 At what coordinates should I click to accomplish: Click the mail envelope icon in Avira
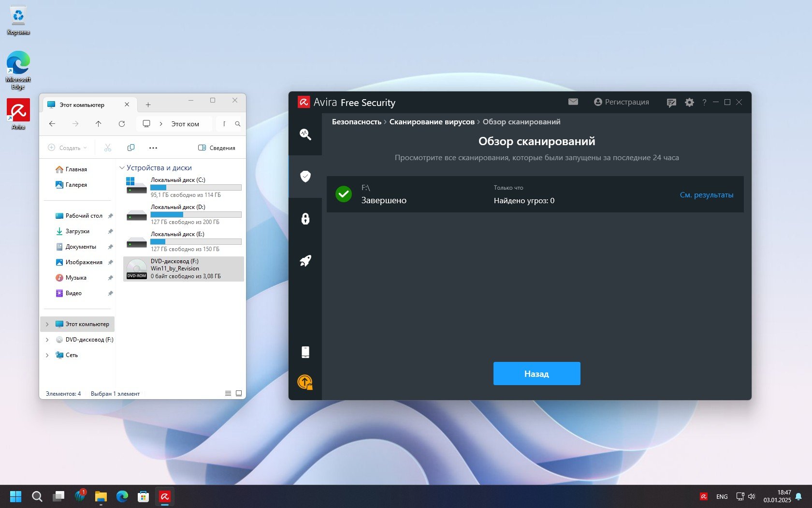tap(573, 102)
